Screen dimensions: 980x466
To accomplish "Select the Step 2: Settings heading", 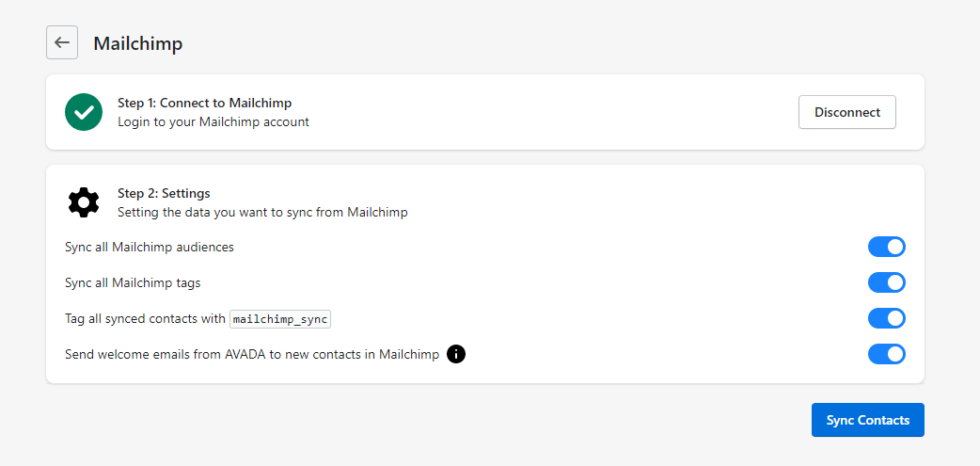I will (x=164, y=193).
